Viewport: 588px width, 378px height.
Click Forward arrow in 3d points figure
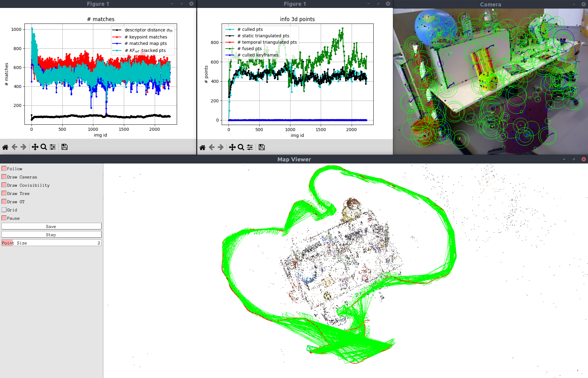point(220,147)
